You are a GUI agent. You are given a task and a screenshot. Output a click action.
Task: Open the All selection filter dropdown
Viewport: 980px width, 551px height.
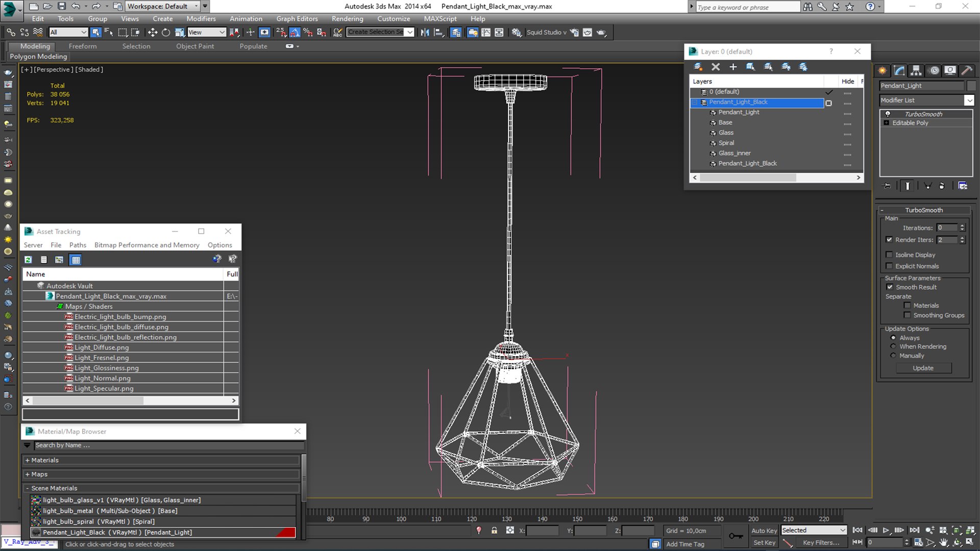(68, 32)
